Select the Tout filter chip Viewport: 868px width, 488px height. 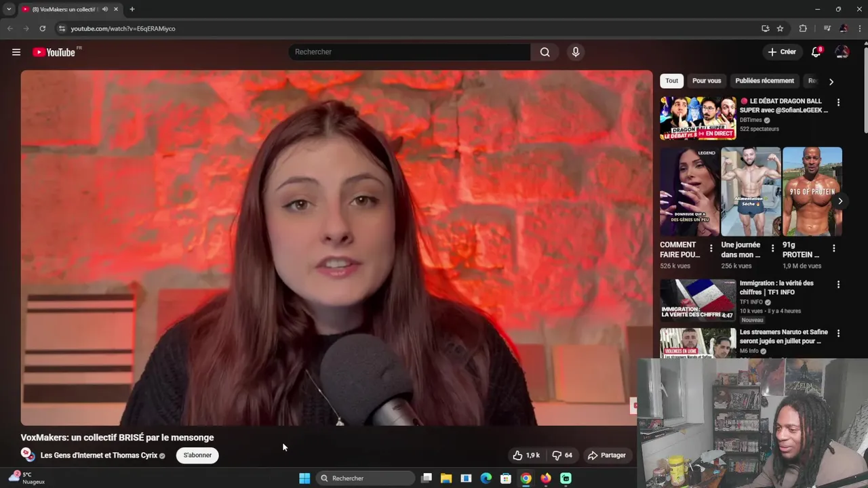coord(671,81)
